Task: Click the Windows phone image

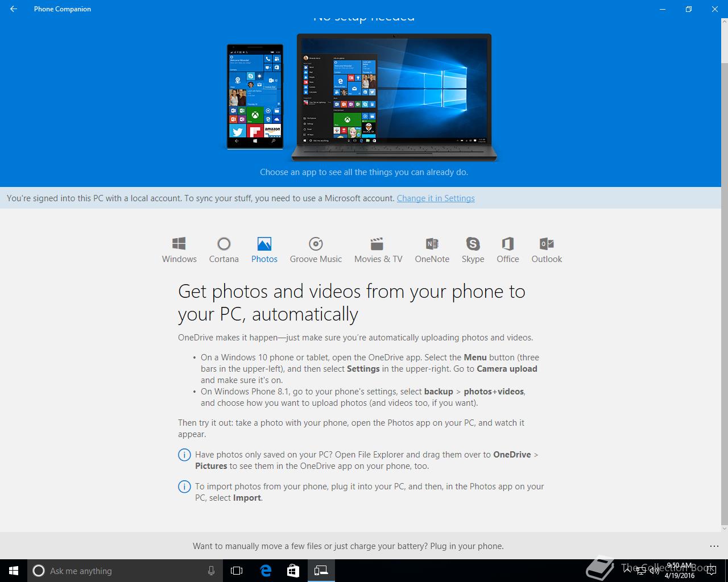Action: coord(255,97)
